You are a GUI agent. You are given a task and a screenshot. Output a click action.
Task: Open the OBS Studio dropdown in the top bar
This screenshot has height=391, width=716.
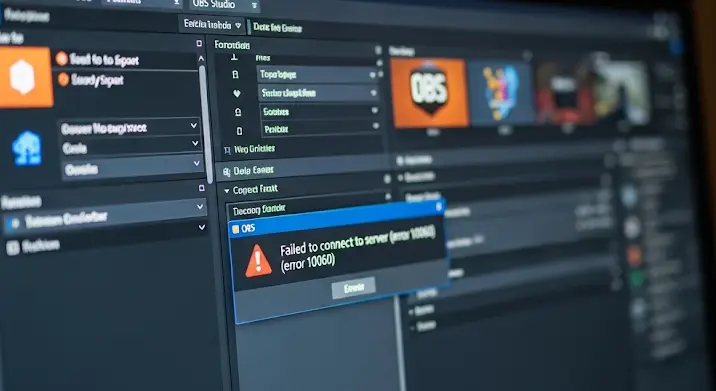[x=225, y=5]
